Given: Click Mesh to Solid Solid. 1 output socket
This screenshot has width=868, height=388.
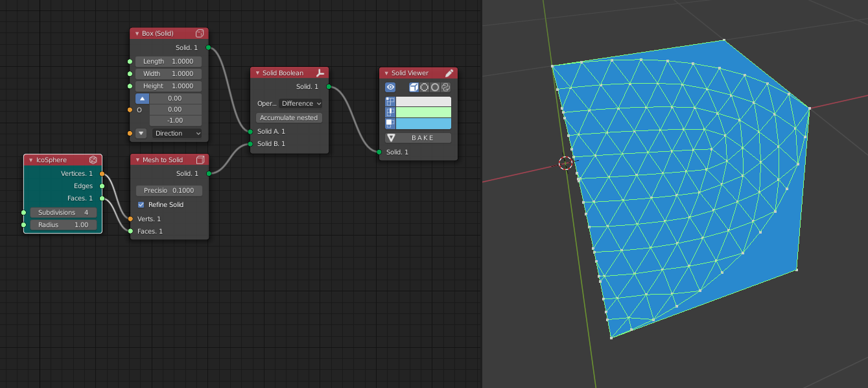Looking at the screenshot, I should [208, 173].
